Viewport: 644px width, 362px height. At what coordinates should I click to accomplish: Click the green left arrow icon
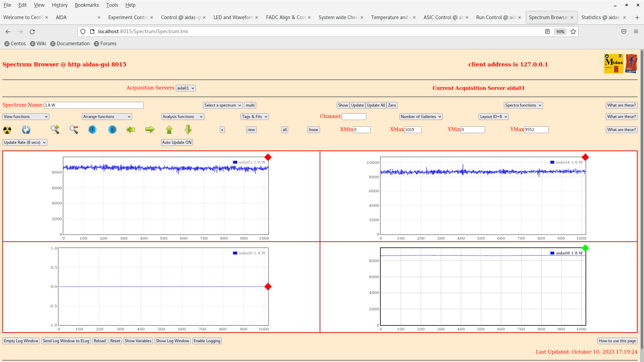(x=131, y=129)
